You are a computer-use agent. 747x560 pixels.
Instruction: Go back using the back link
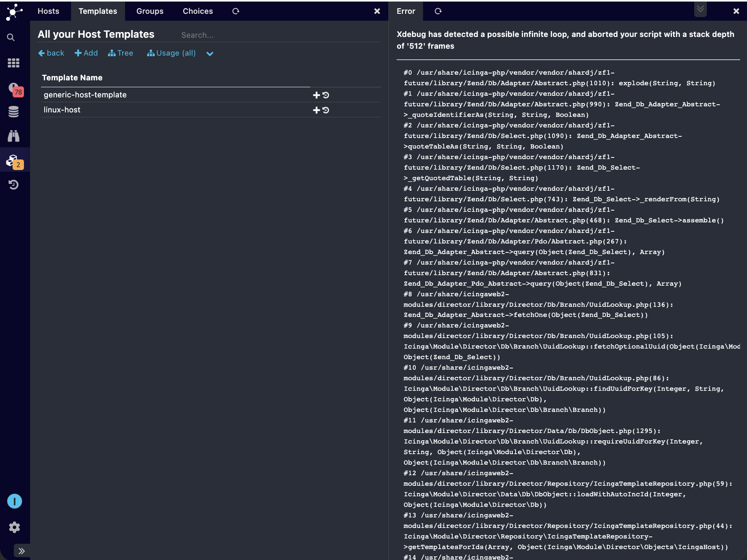51,53
